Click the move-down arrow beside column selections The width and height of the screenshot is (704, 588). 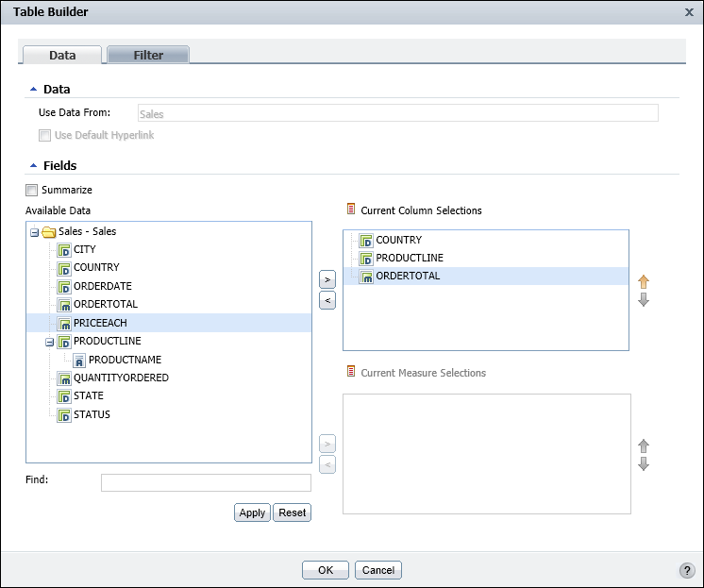(644, 300)
